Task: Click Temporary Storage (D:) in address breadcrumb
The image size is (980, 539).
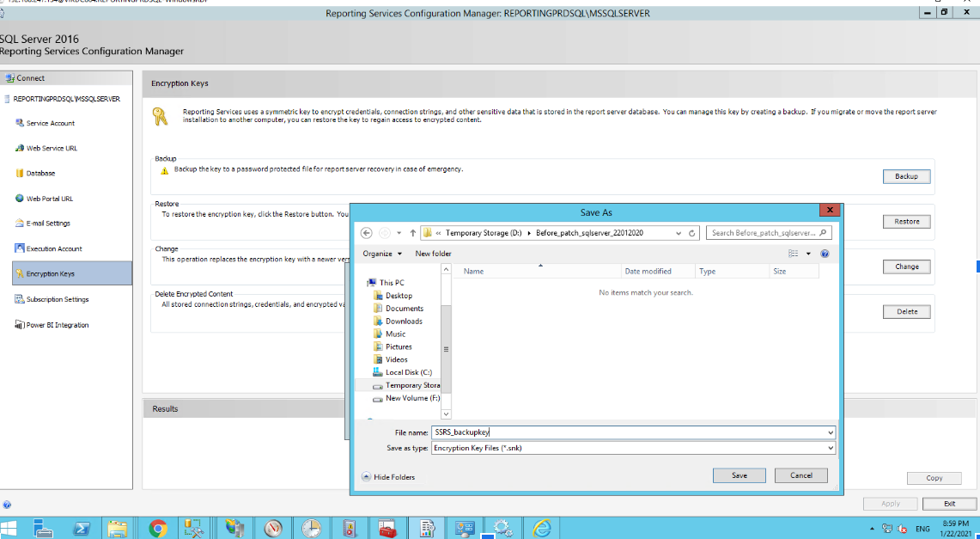Action: coord(483,233)
